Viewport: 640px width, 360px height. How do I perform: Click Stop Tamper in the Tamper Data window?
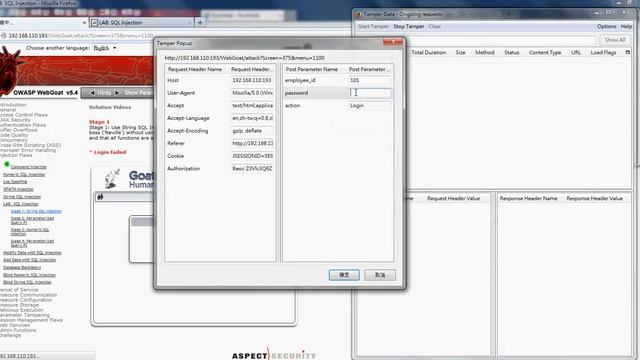point(409,26)
